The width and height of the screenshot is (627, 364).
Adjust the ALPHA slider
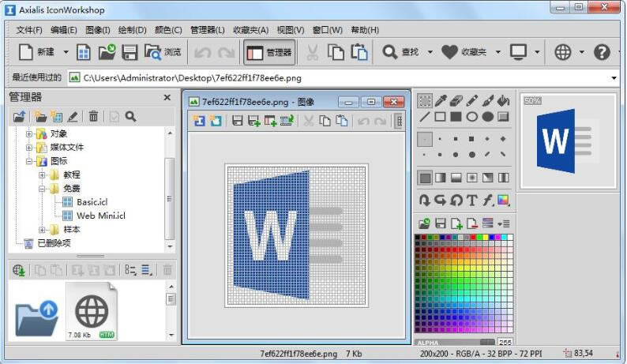point(455,343)
